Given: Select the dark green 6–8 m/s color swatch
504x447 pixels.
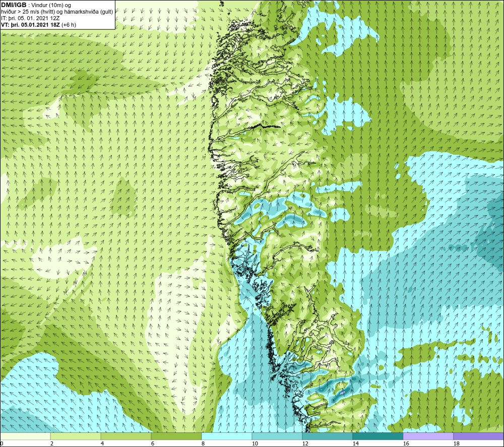Looking at the screenshot, I should tap(176, 436).
